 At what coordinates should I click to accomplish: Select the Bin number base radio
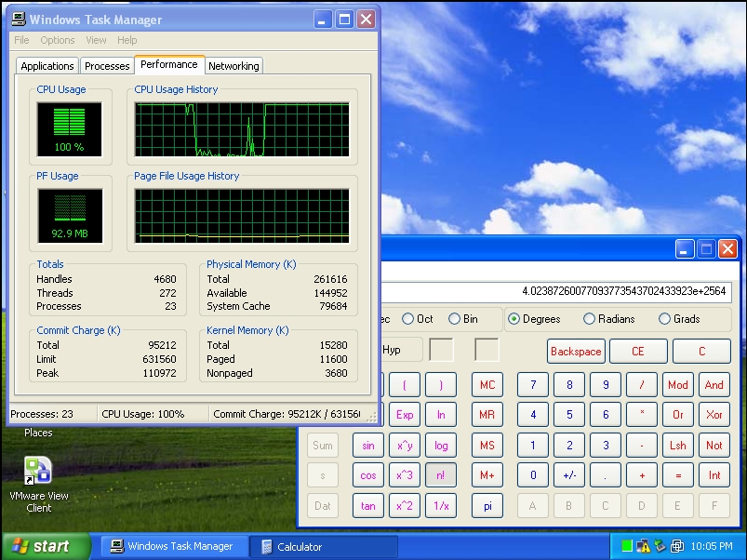click(x=463, y=318)
